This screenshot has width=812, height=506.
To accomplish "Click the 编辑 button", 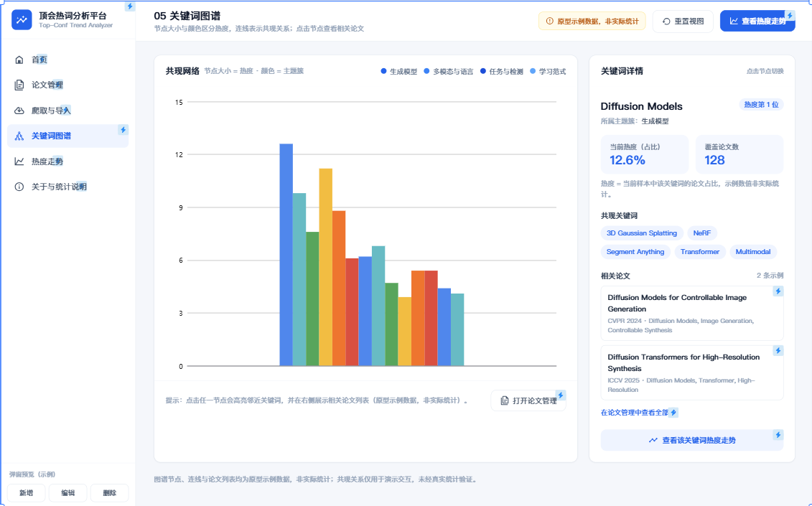I will (x=67, y=493).
